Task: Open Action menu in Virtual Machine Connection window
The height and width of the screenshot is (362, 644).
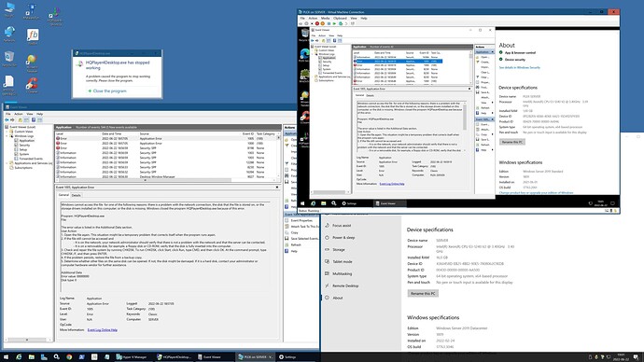Action: coord(313,19)
